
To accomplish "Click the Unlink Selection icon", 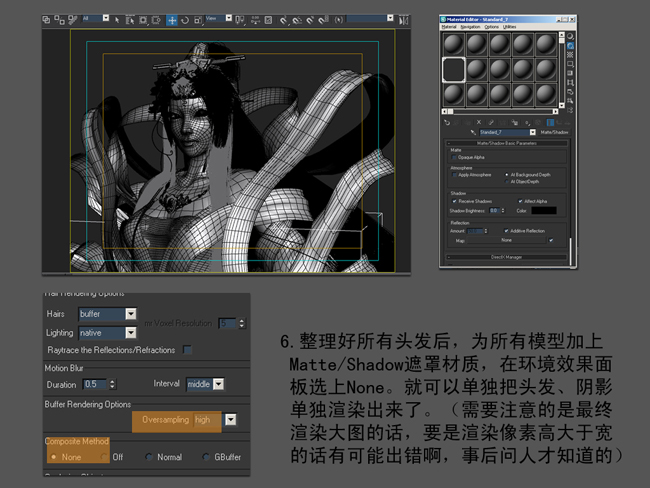I will pyautogui.click(x=59, y=20).
